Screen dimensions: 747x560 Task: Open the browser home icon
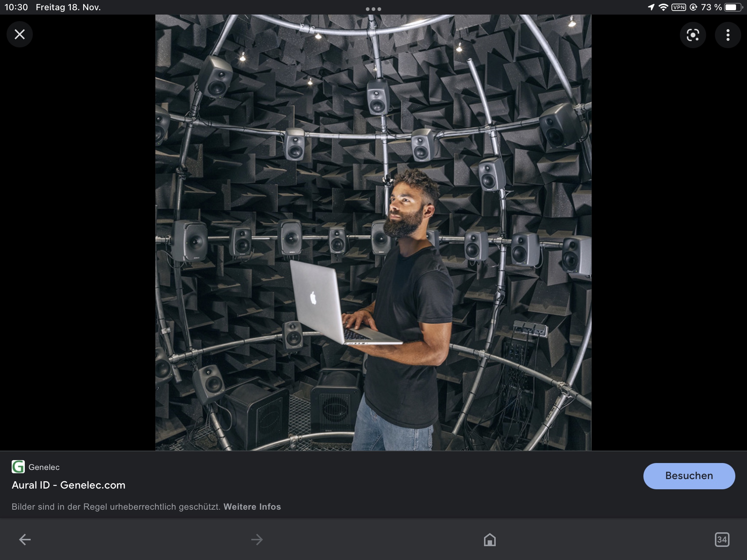click(489, 540)
